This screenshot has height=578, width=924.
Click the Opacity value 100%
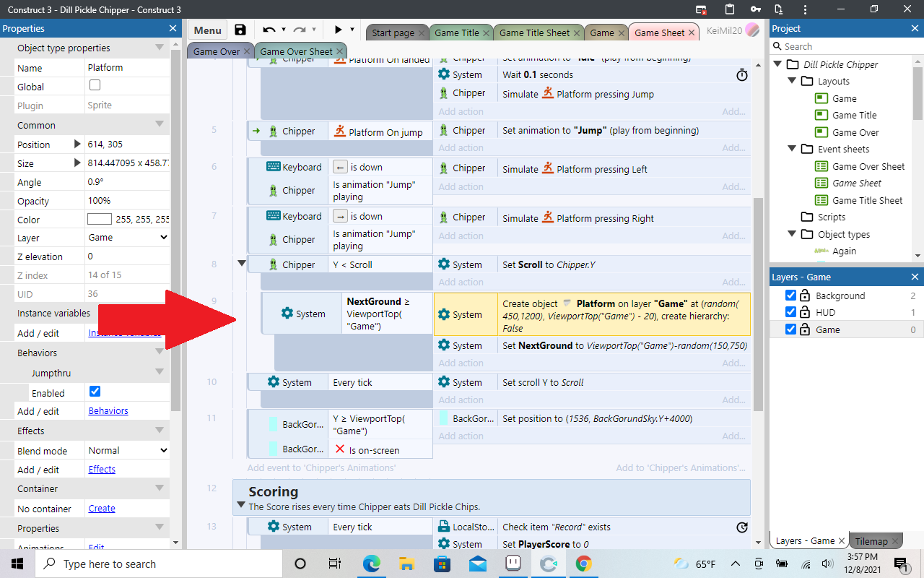click(x=127, y=200)
